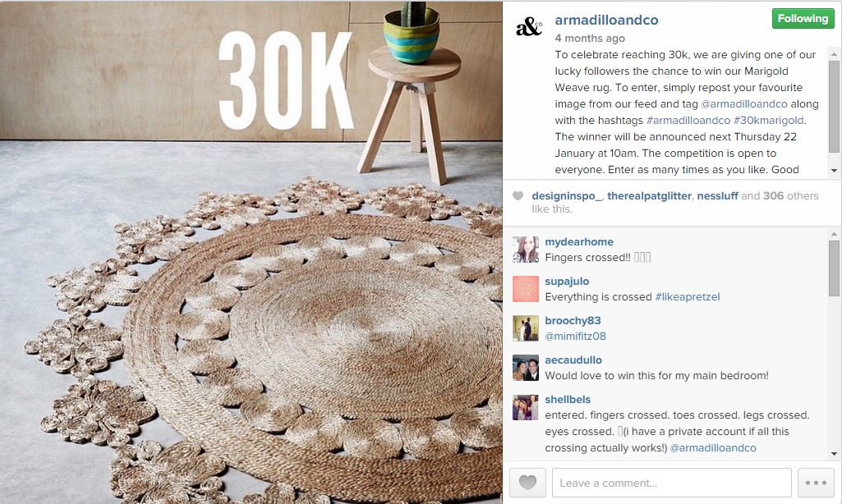Open the #likeapretzel hashtag
The image size is (842, 504).
688,297
